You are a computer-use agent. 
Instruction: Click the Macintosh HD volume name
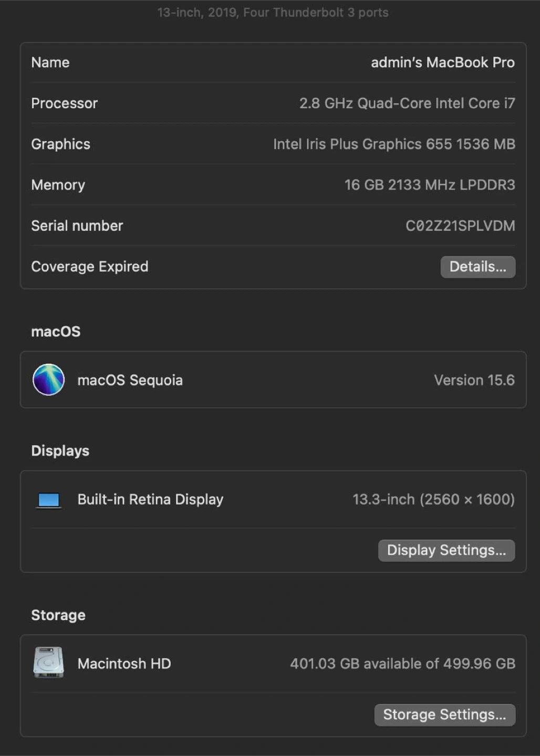tap(124, 664)
